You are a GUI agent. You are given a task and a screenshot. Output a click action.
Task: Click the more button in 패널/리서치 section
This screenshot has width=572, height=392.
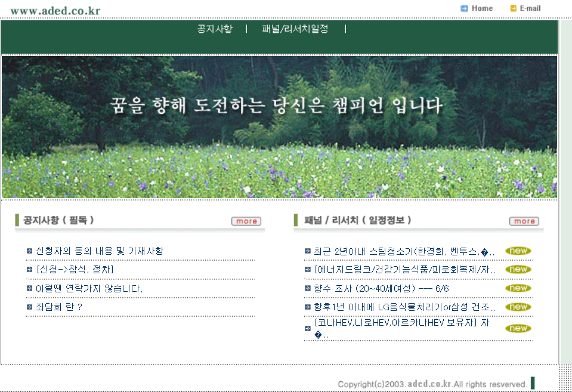coord(524,221)
